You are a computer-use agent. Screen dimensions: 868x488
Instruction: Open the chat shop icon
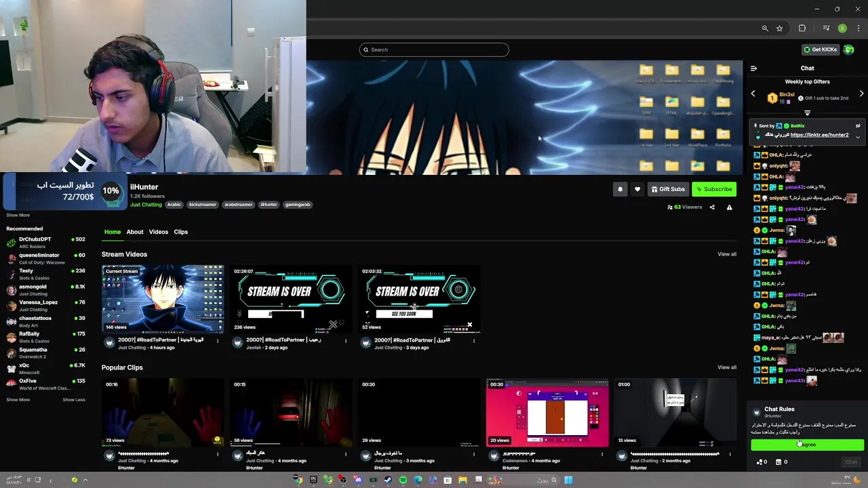[x=778, y=462]
